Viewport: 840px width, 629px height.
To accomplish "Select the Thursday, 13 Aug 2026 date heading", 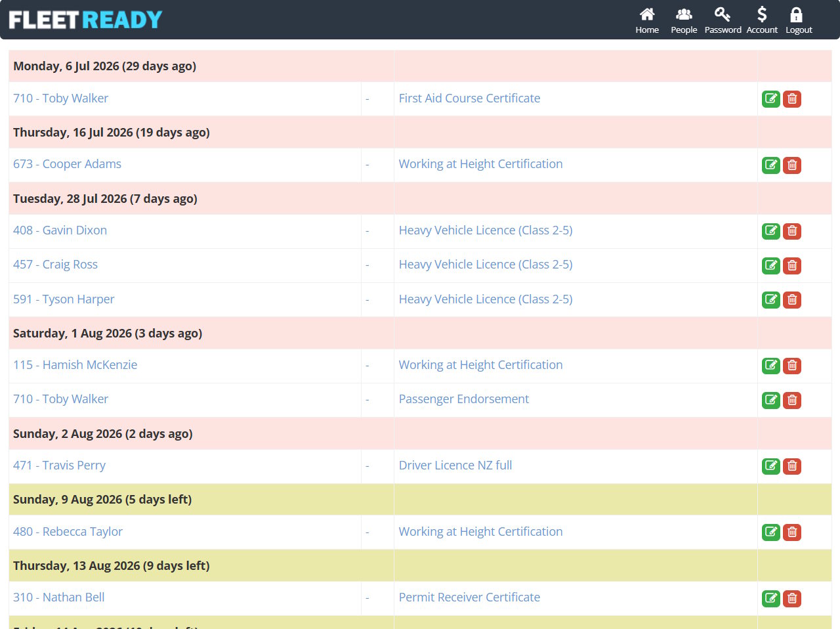I will tap(112, 566).
